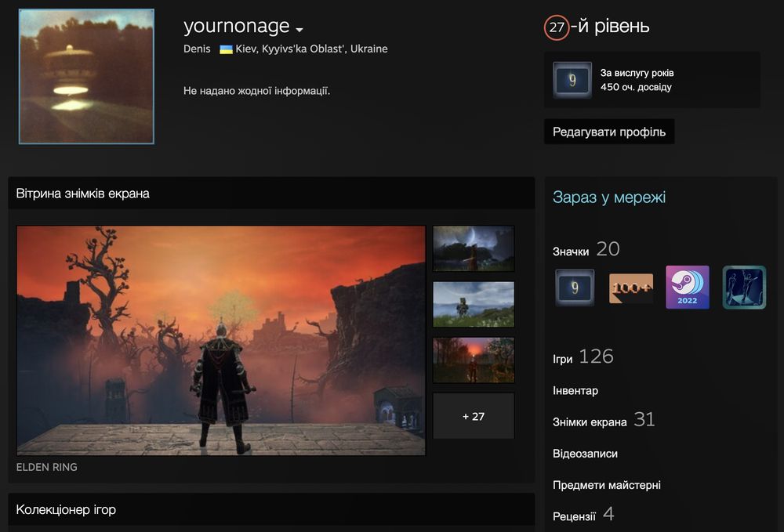Image resolution: width=784 pixels, height=532 pixels.
Task: Open the Інвентар link
Action: (575, 391)
